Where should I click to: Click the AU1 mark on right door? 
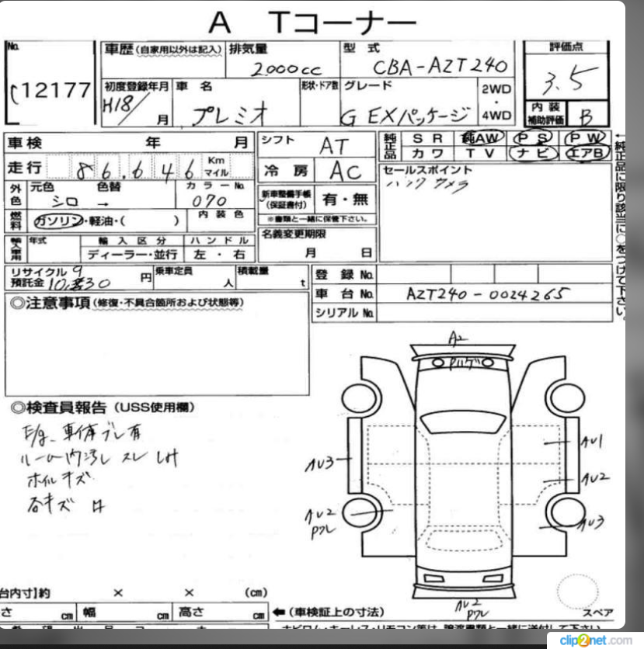click(x=592, y=442)
